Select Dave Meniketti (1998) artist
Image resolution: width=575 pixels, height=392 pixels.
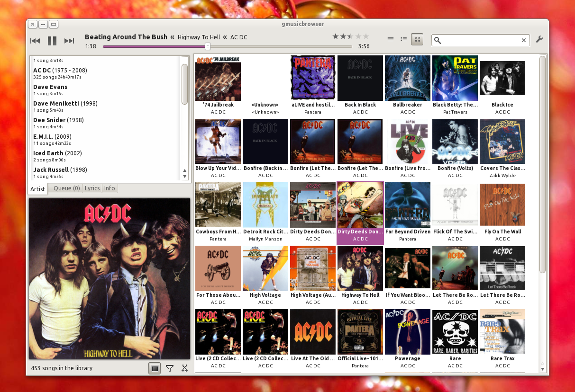click(x=105, y=106)
